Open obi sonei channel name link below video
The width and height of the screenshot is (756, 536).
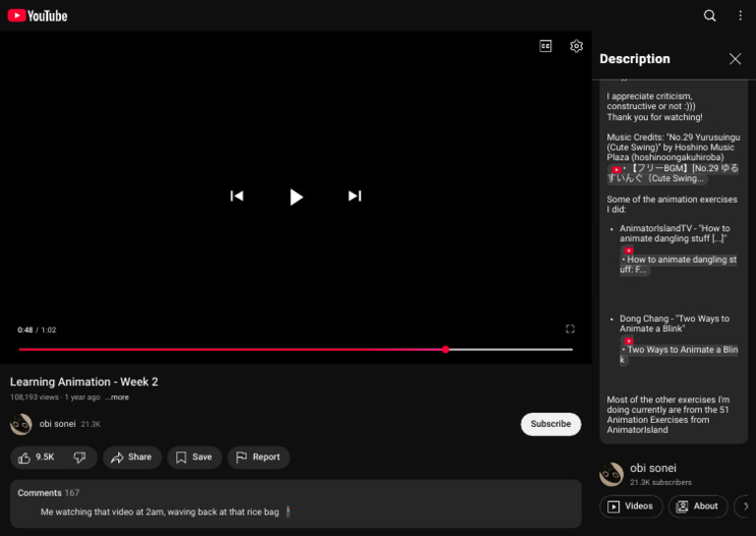[x=57, y=424]
